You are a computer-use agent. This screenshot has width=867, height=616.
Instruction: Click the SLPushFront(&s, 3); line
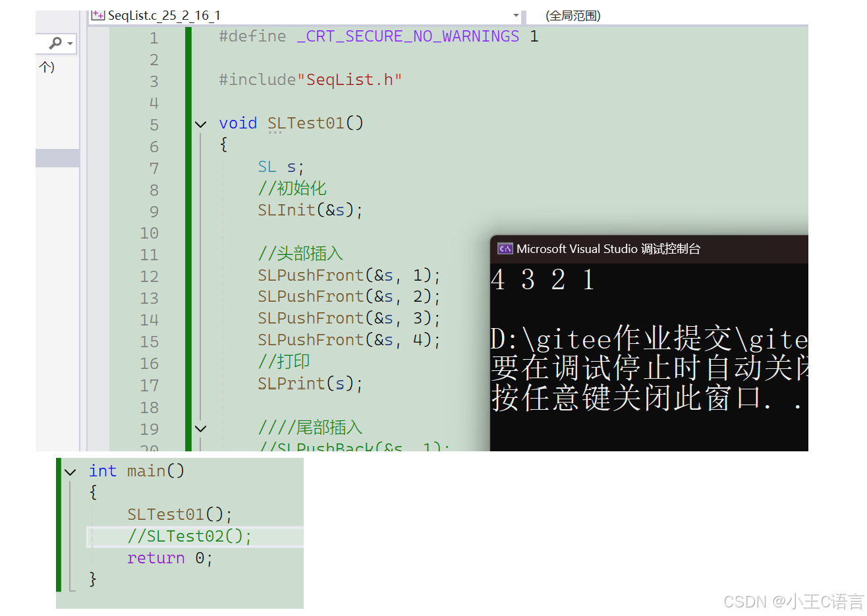[349, 319]
